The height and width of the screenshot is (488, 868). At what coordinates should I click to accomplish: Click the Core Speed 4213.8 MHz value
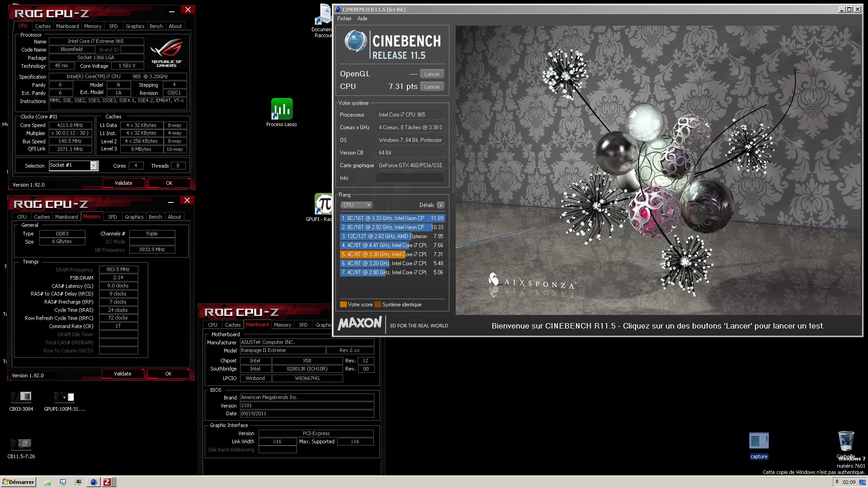[70, 125]
